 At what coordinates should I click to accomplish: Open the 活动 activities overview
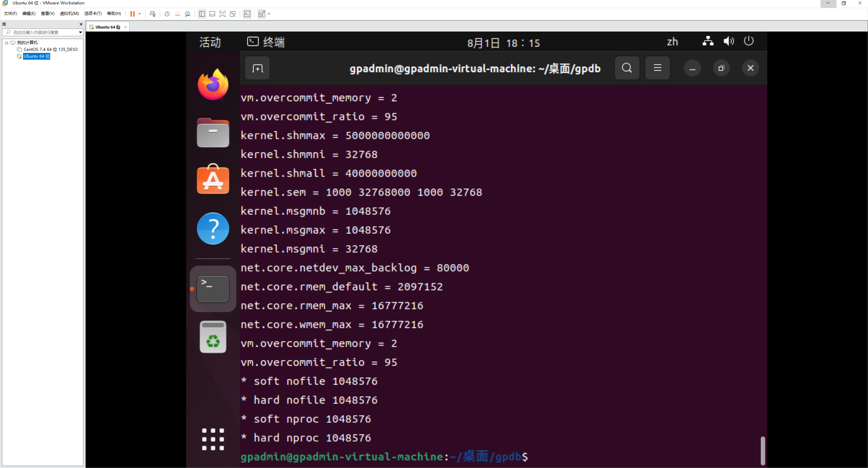(x=210, y=42)
